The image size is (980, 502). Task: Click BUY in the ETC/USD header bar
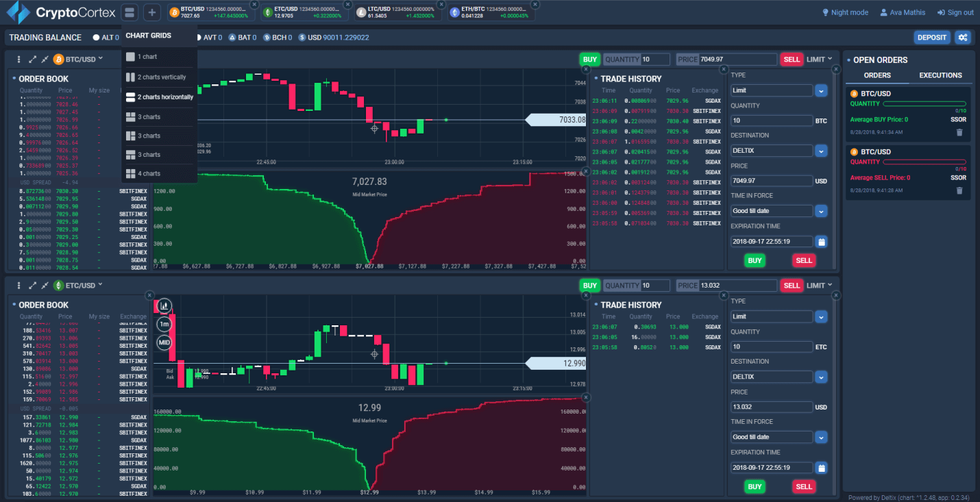click(589, 286)
